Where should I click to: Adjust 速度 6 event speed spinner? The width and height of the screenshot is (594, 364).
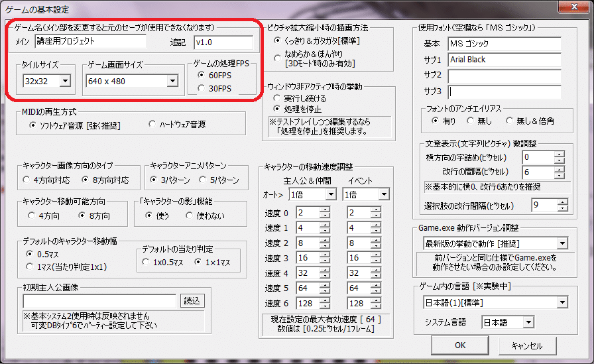click(x=376, y=304)
